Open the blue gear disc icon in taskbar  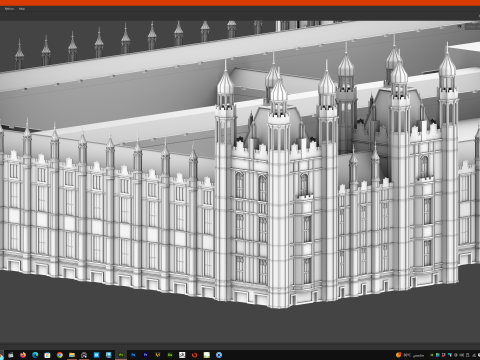coord(219,355)
